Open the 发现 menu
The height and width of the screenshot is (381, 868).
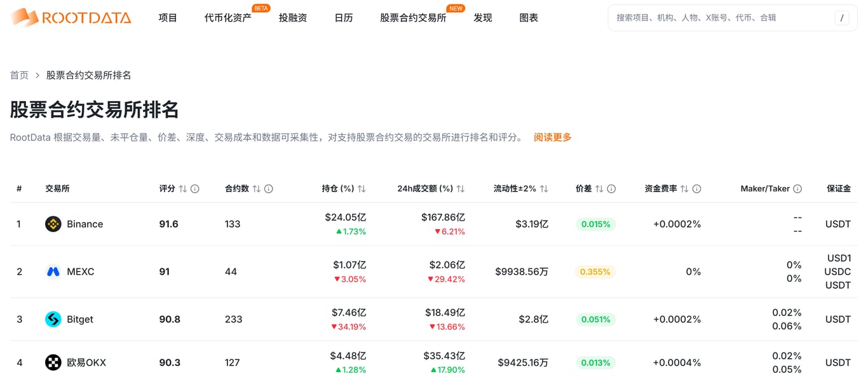coord(483,18)
